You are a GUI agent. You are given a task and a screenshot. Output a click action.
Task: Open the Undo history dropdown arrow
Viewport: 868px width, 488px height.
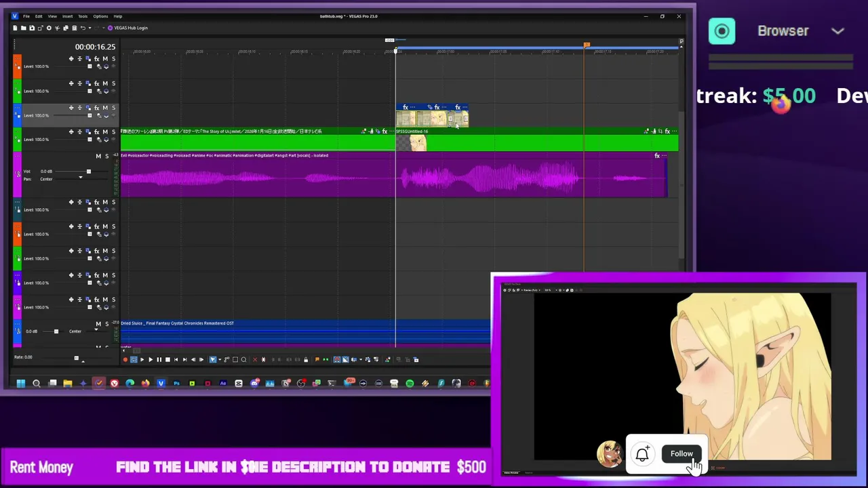click(90, 28)
